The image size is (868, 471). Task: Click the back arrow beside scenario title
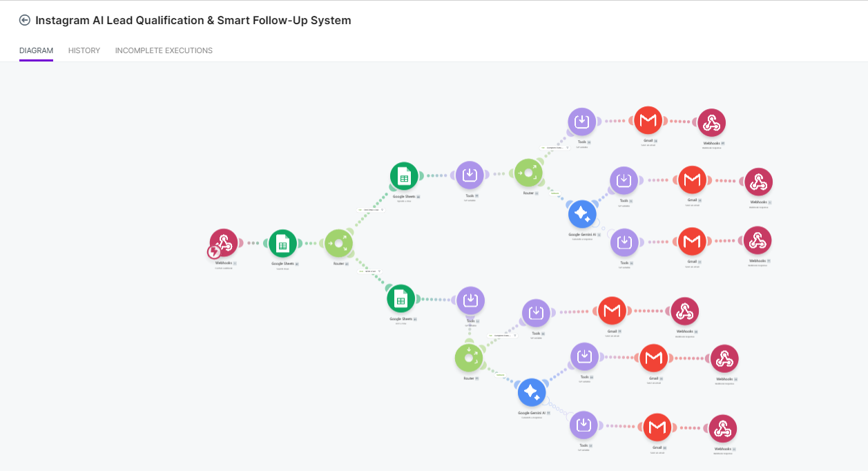25,21
